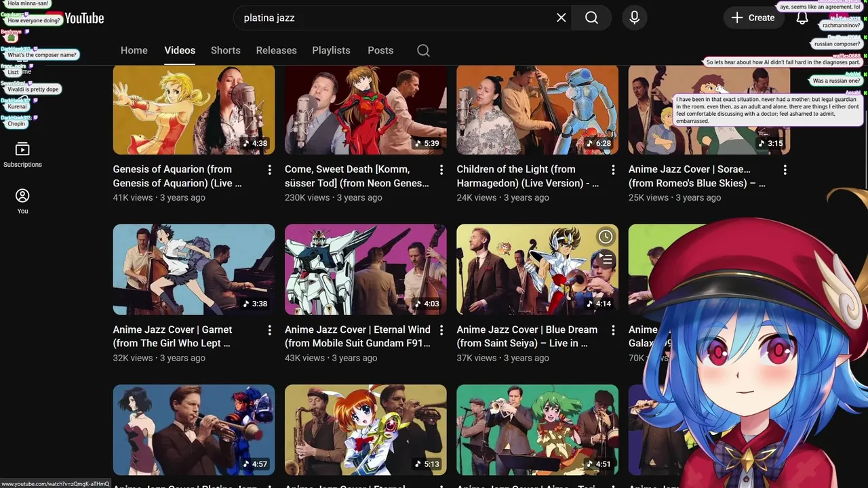Click the Genesis of Aquarion video title

click(177, 176)
